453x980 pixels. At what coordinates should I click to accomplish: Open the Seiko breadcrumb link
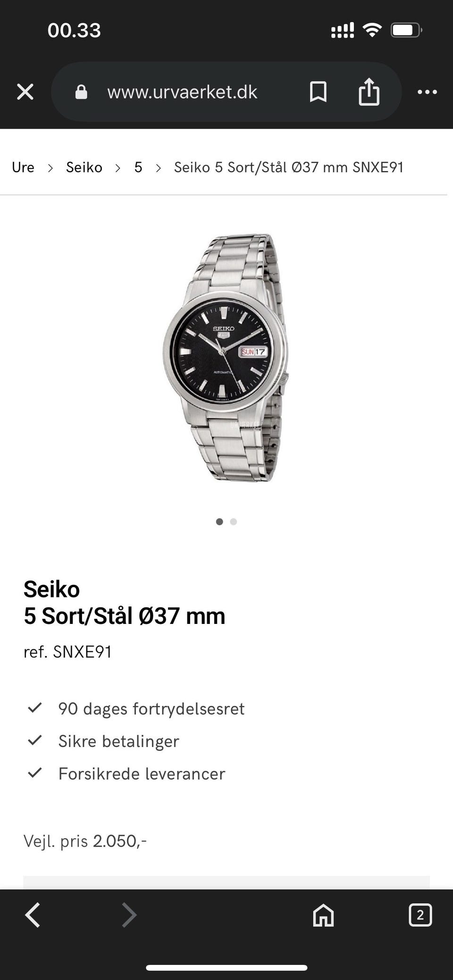pos(84,167)
